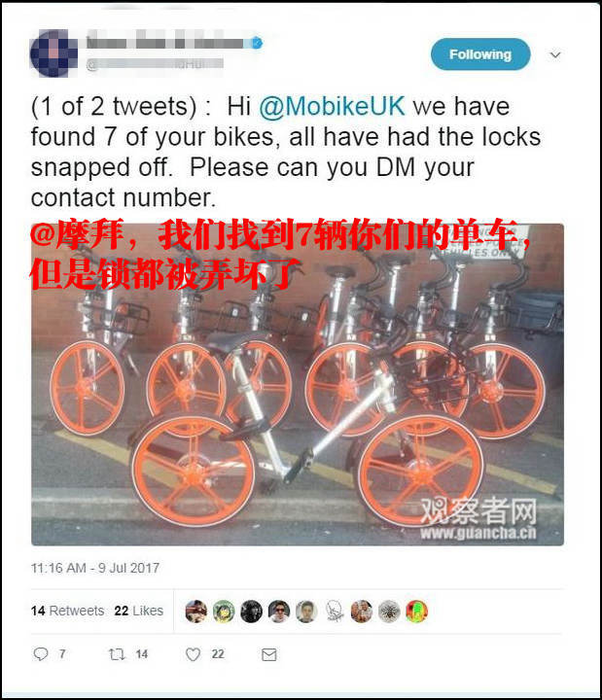
Task: Click the retweet arrows icon
Action: [x=117, y=654]
